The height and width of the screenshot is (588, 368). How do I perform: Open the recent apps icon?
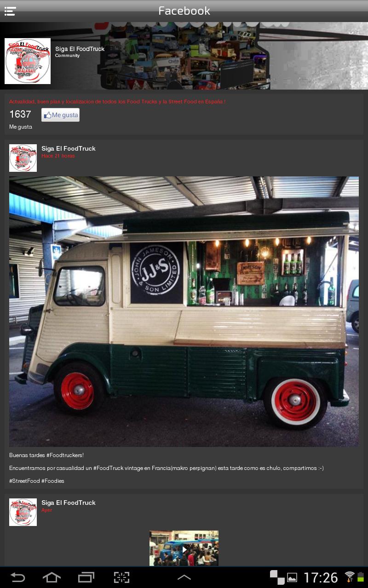(x=86, y=577)
